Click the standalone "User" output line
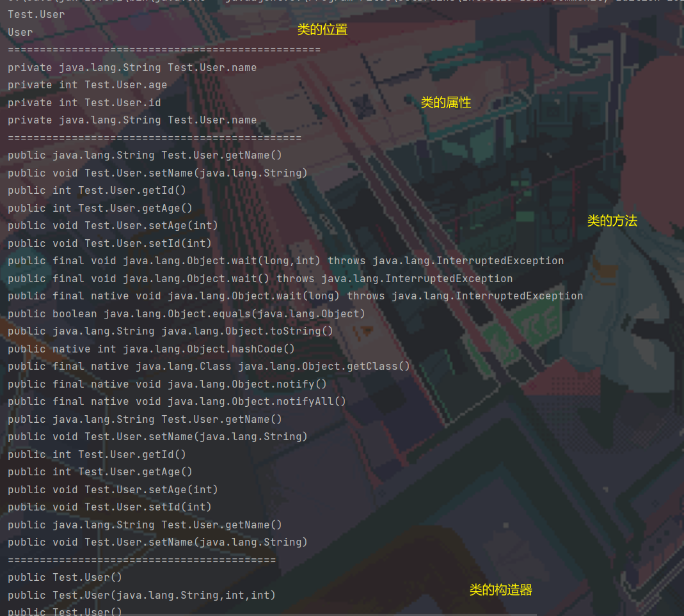 coord(20,32)
